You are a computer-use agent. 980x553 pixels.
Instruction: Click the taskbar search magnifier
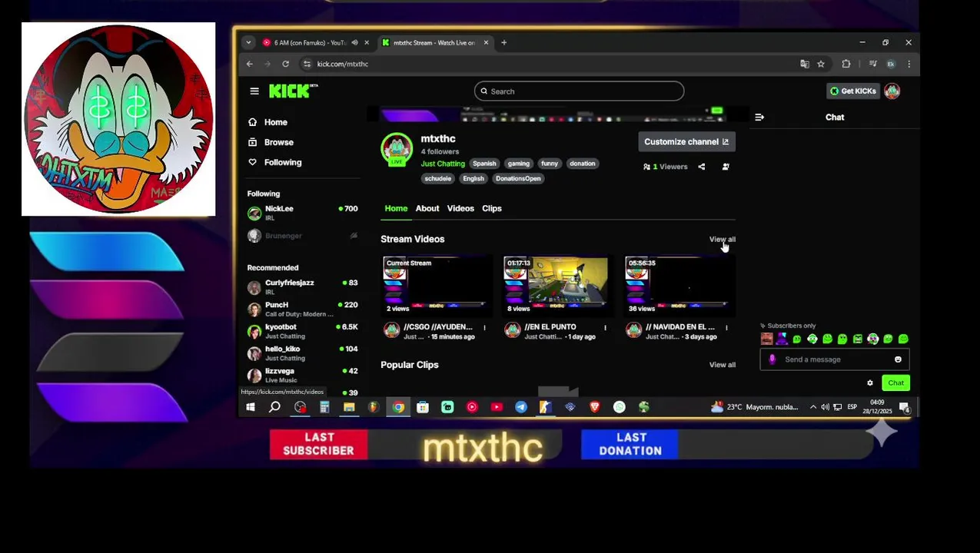point(274,408)
